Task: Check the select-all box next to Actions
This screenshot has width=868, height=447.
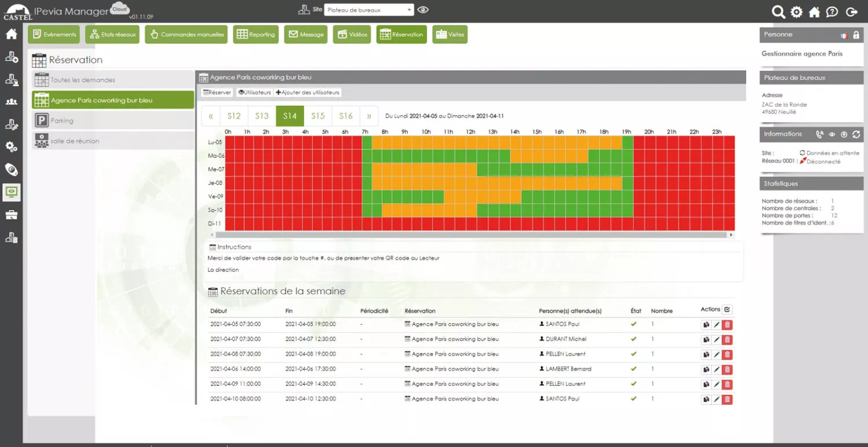Action: [727, 310]
